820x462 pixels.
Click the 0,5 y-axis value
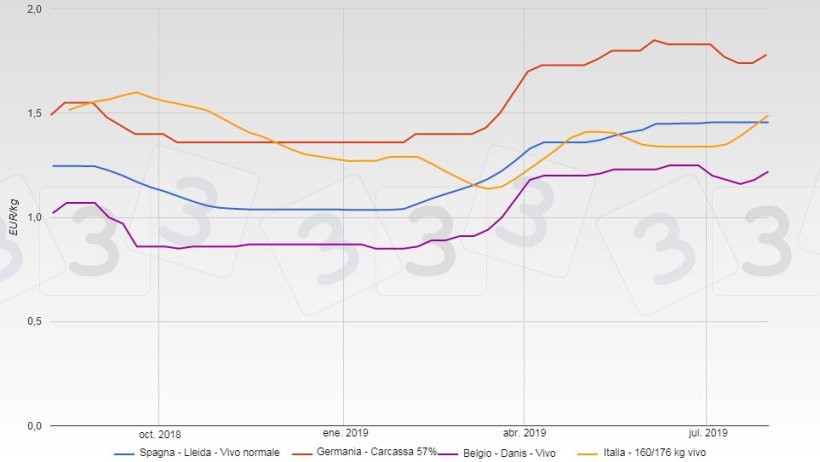point(34,321)
